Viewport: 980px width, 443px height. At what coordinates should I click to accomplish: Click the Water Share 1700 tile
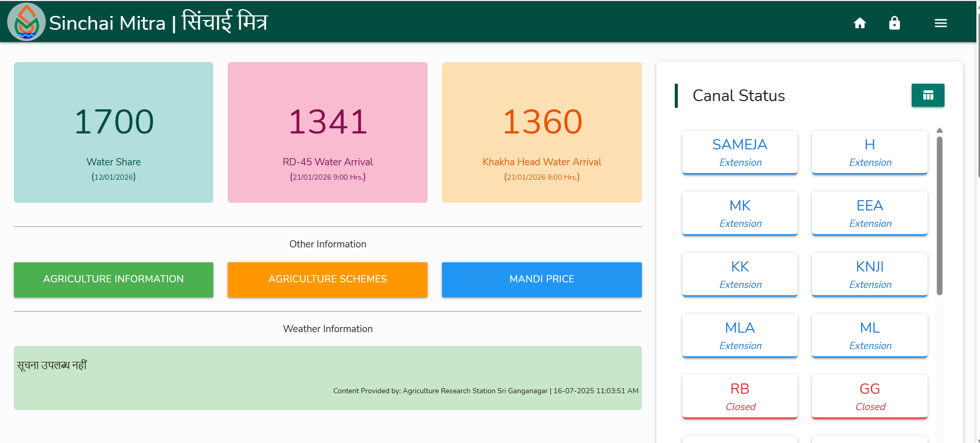[114, 132]
